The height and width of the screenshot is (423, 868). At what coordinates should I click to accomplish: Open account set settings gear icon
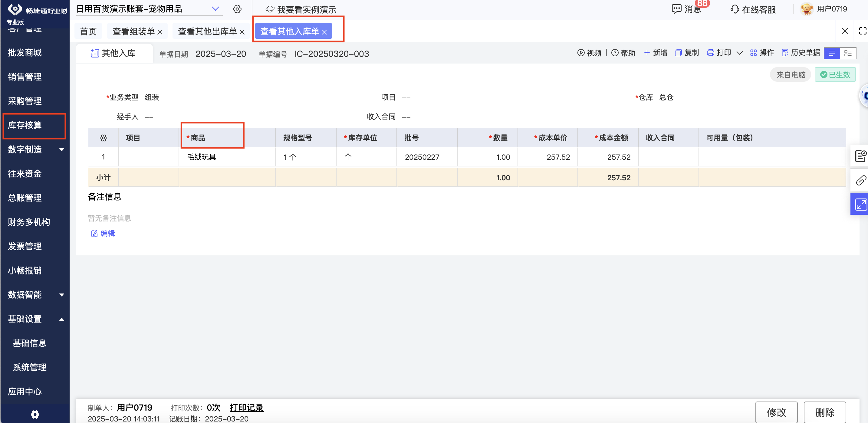coord(237,9)
